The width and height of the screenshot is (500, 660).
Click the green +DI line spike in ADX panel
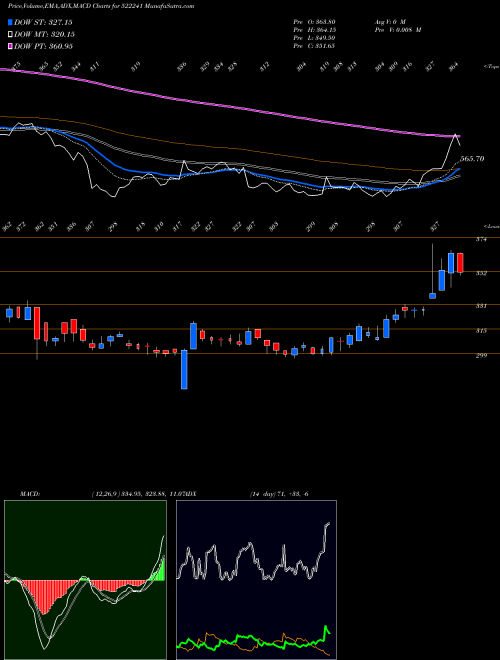coord(326,630)
